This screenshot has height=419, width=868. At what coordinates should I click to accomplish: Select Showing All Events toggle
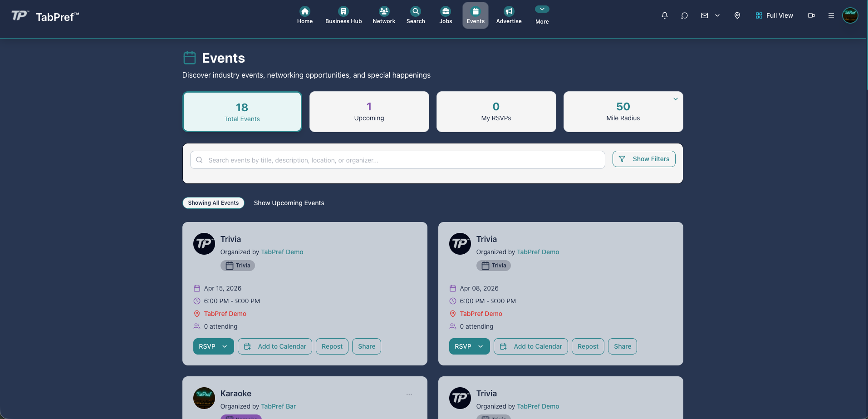213,203
